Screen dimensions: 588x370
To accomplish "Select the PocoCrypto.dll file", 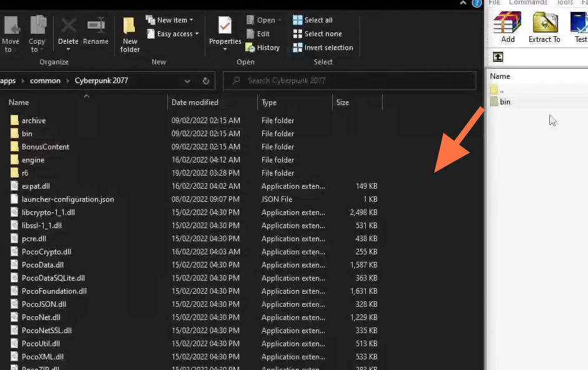I will 46,252.
